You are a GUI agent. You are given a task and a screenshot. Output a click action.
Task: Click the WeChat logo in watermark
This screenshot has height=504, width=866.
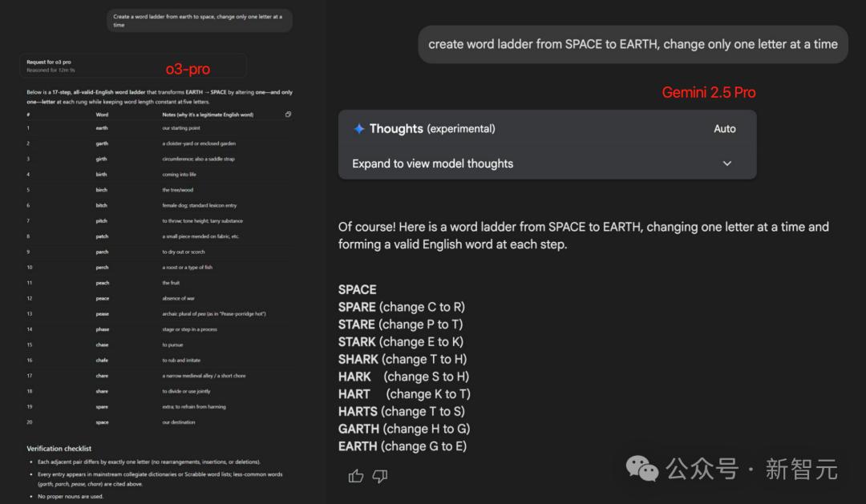(x=641, y=469)
